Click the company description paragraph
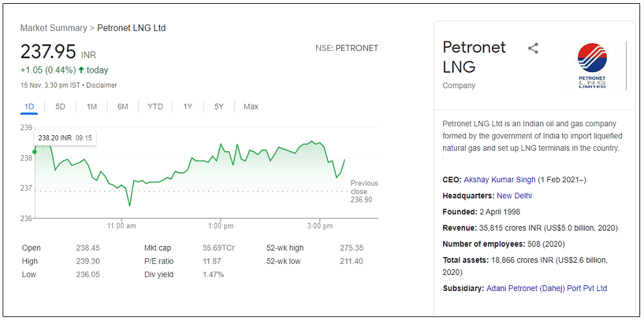The width and height of the screenshot is (644, 322). 533,136
